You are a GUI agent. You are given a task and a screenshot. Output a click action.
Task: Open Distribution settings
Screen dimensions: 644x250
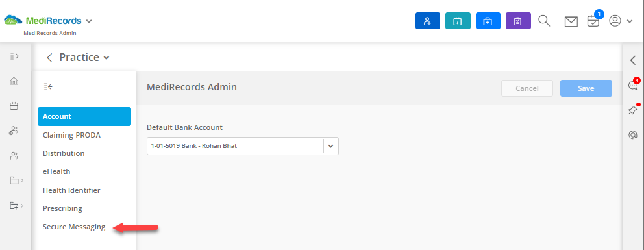point(64,153)
